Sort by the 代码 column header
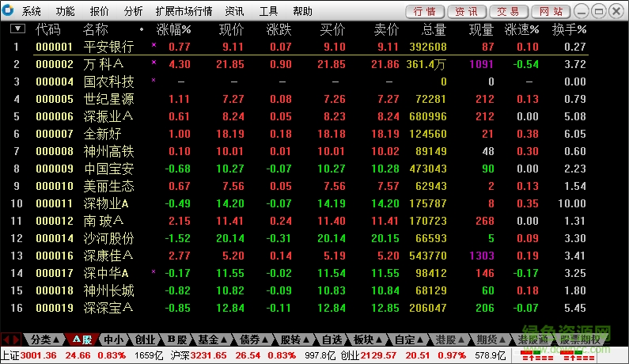The height and width of the screenshot is (364, 629). click(48, 29)
